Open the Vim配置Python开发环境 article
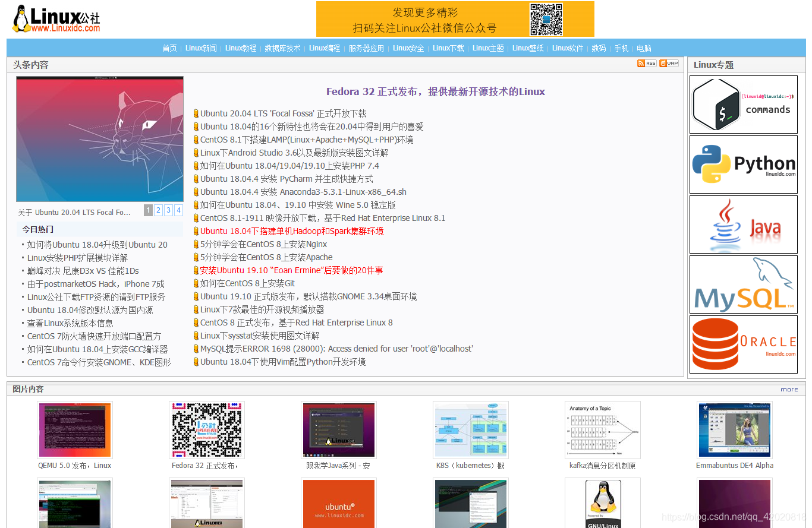 pos(283,362)
